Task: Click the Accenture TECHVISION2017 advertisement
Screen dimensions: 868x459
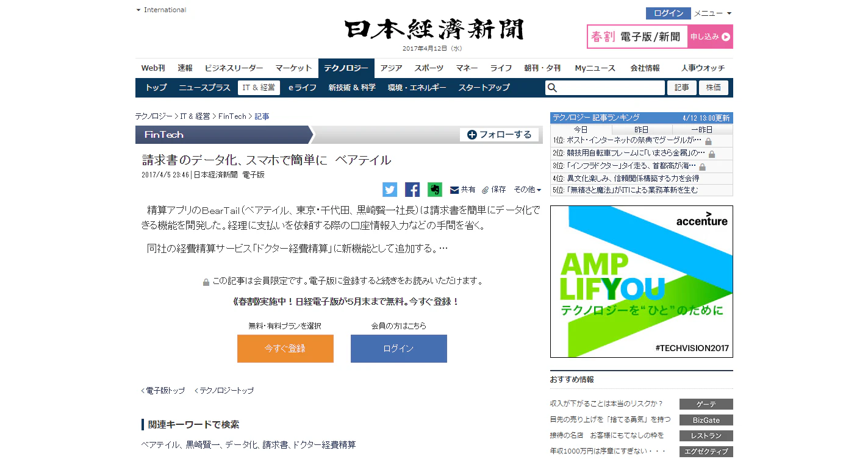Action: (642, 282)
